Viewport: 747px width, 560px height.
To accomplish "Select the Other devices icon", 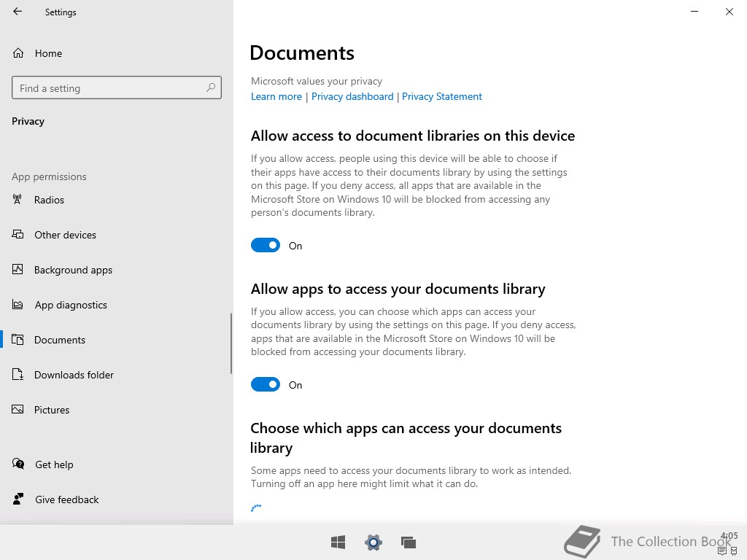I will [x=18, y=234].
